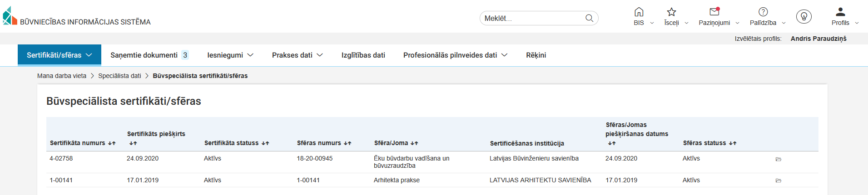
Task: Open folder icon for certificate 4-02758
Action: click(x=778, y=159)
